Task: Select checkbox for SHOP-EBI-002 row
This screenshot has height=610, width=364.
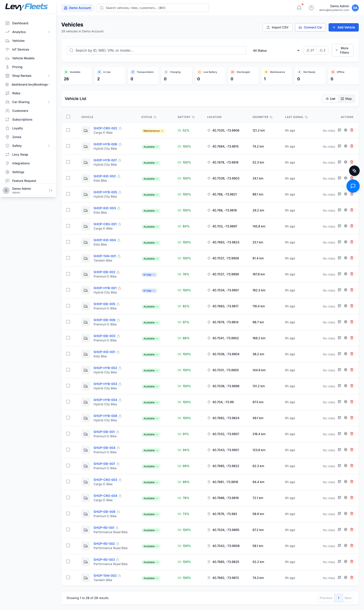Action: pyautogui.click(x=68, y=274)
